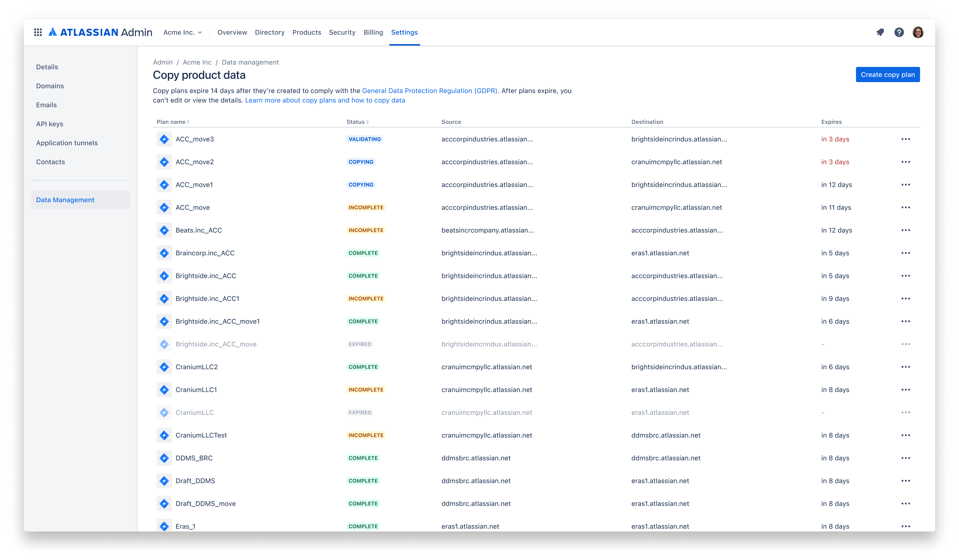Click the Atlassian Admin logo

click(x=100, y=32)
